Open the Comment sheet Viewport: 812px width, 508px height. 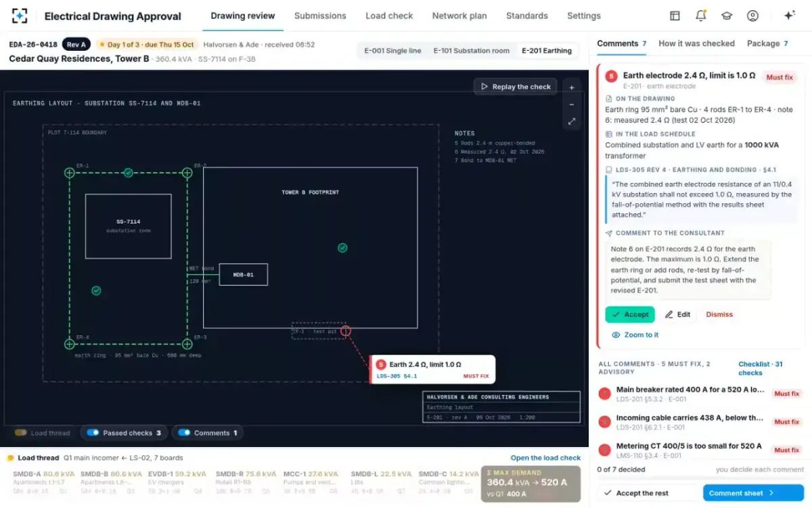tap(753, 493)
